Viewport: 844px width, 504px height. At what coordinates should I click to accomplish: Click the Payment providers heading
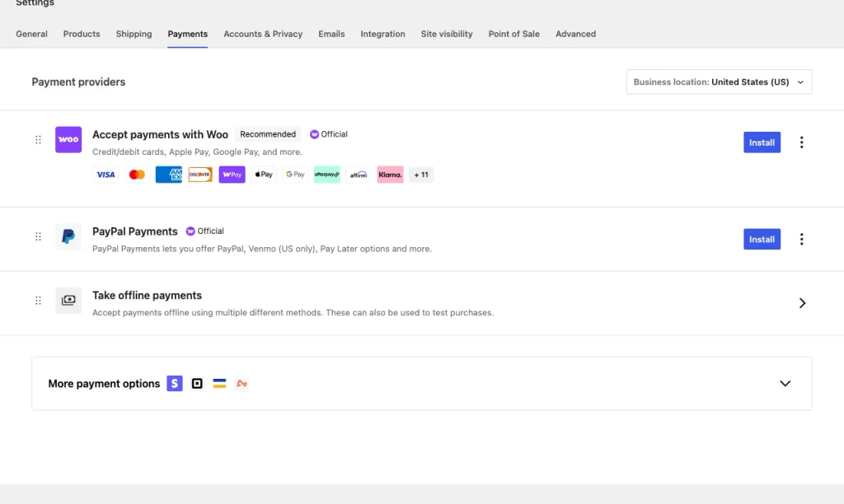(x=78, y=82)
